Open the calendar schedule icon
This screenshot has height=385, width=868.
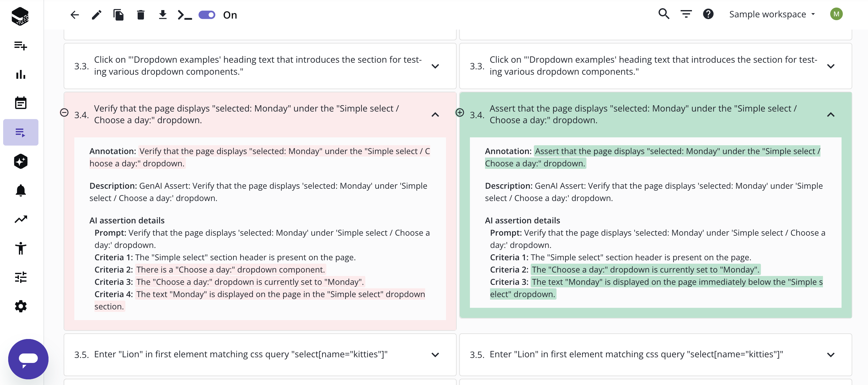[x=20, y=103]
